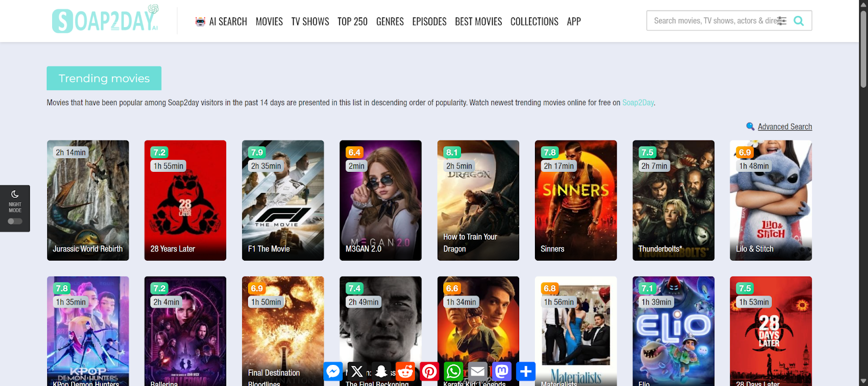This screenshot has width=868, height=386.
Task: Open How to Train Your Dragon poster
Action: tap(478, 201)
